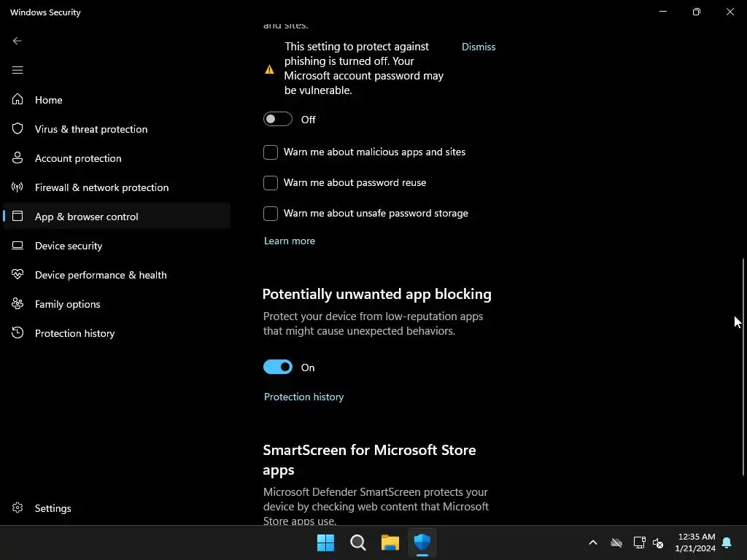The width and height of the screenshot is (747, 560).
Task: Click the OneDrive cloud tray icon
Action: point(616,542)
